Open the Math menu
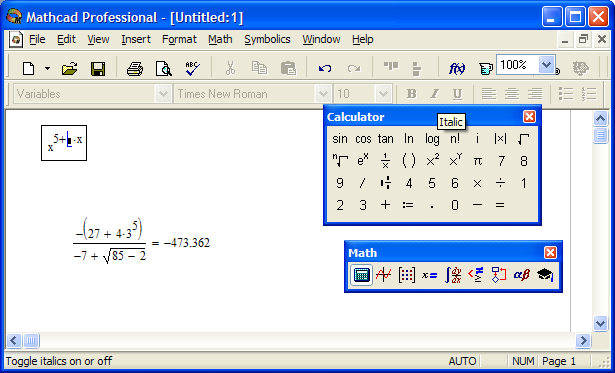Image resolution: width=615 pixels, height=373 pixels. click(x=220, y=39)
